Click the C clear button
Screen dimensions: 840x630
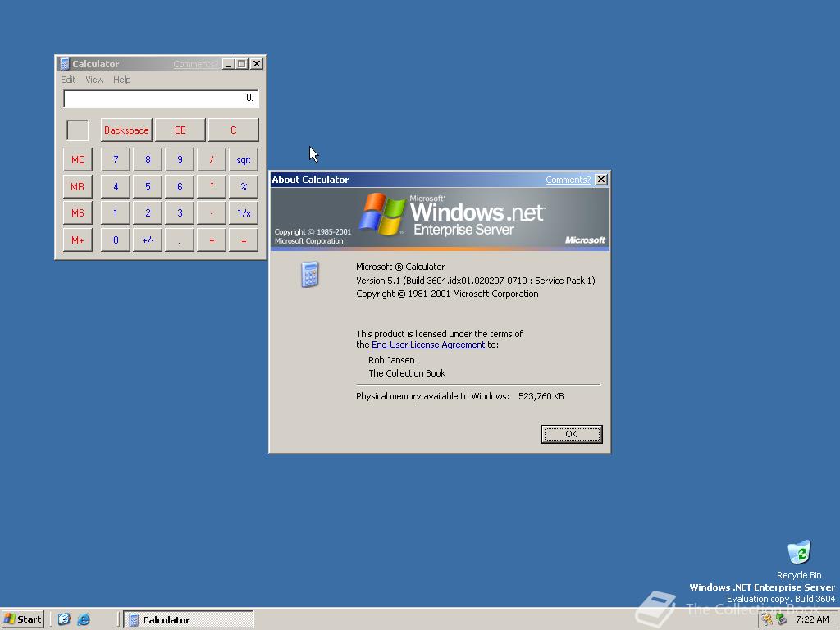[x=234, y=130]
